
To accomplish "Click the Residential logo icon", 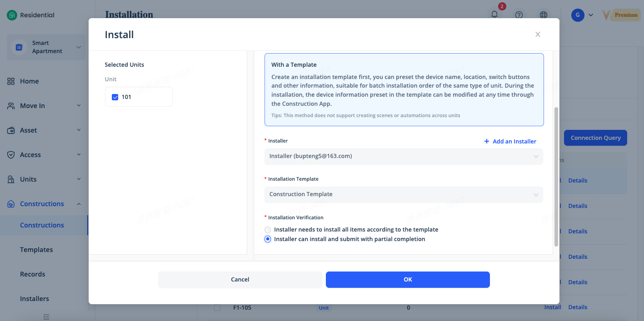I will click(x=12, y=15).
